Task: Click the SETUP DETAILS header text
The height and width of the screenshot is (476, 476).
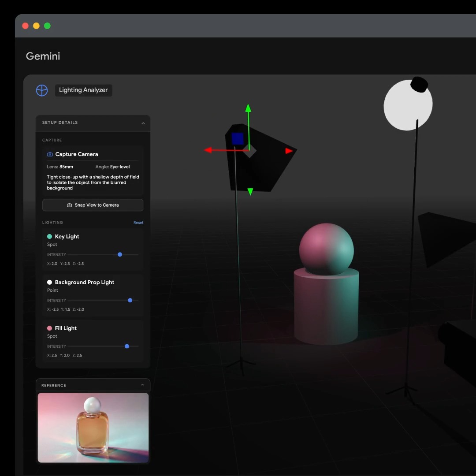Action: click(x=60, y=123)
